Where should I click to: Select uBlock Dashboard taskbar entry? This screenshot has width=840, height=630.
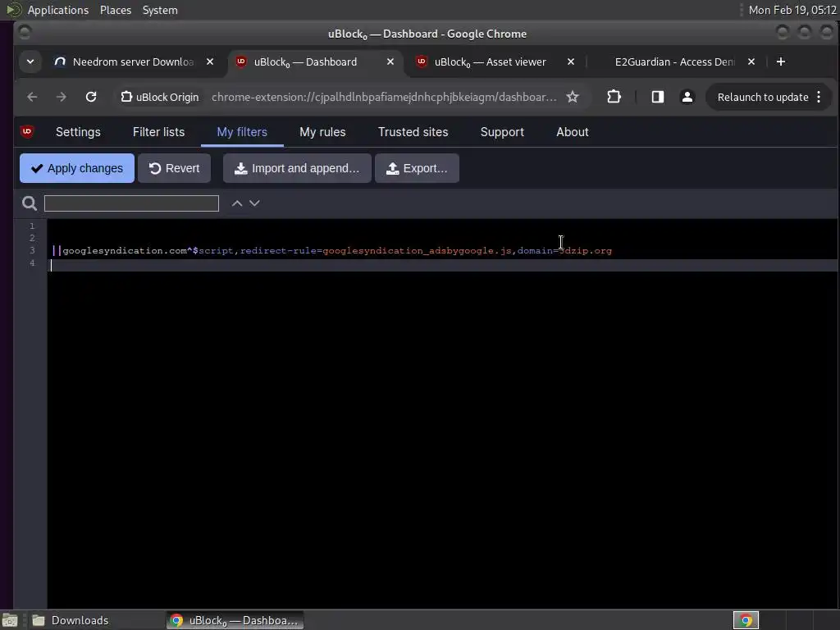(235, 620)
